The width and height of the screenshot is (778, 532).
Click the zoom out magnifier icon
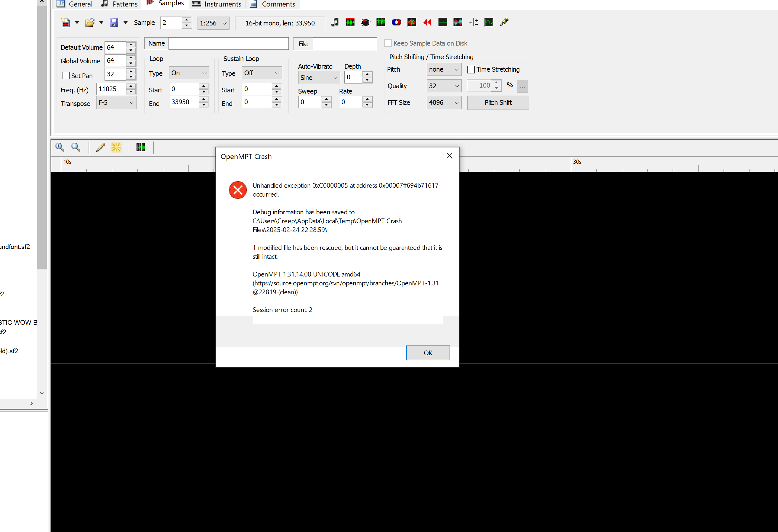76,147
